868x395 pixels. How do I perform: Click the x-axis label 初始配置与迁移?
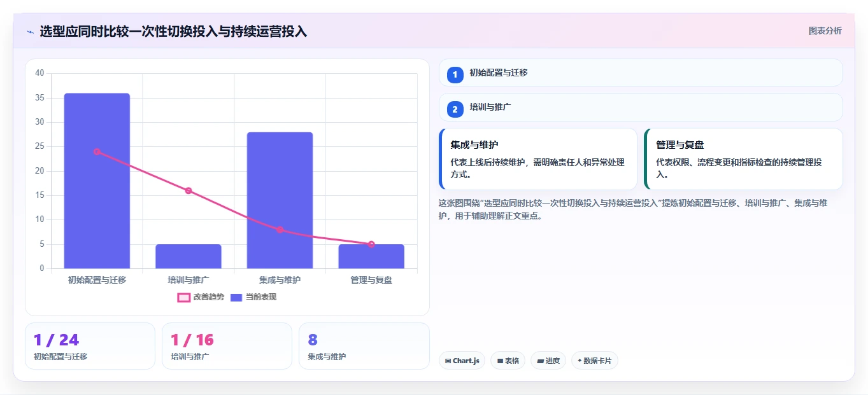click(x=97, y=280)
